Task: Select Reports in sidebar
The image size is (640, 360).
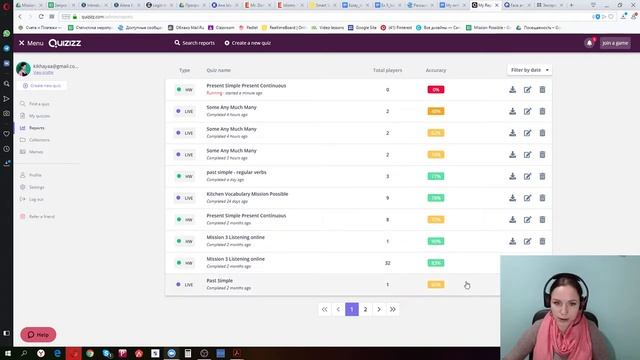Action: coord(32,128)
